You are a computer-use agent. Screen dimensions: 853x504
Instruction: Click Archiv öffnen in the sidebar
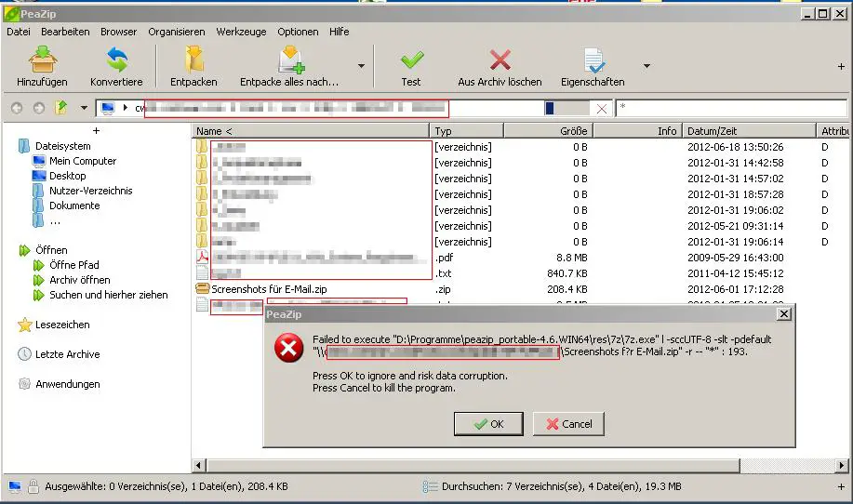(x=79, y=280)
